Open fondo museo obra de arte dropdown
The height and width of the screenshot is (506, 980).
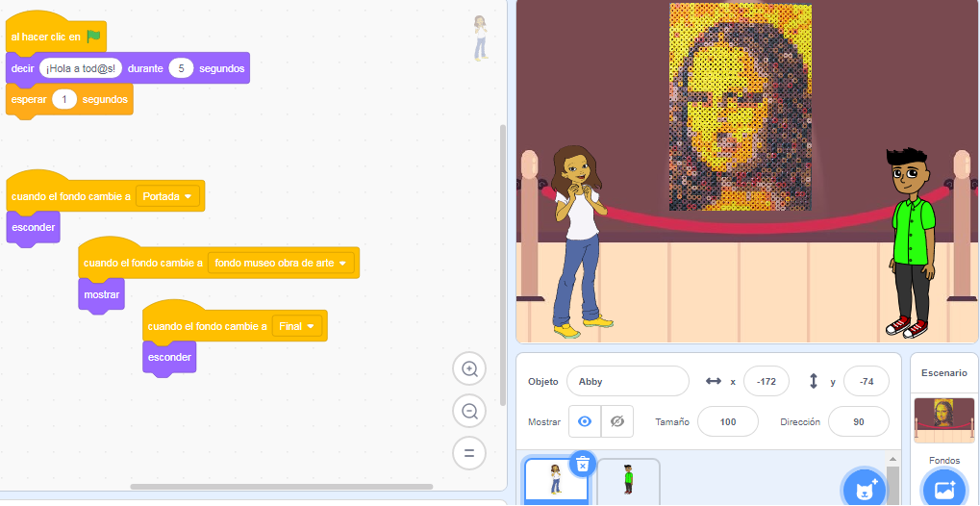[281, 263]
